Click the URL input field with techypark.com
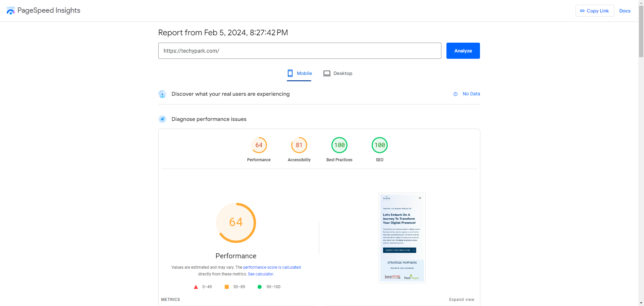644x306 pixels. 300,51
